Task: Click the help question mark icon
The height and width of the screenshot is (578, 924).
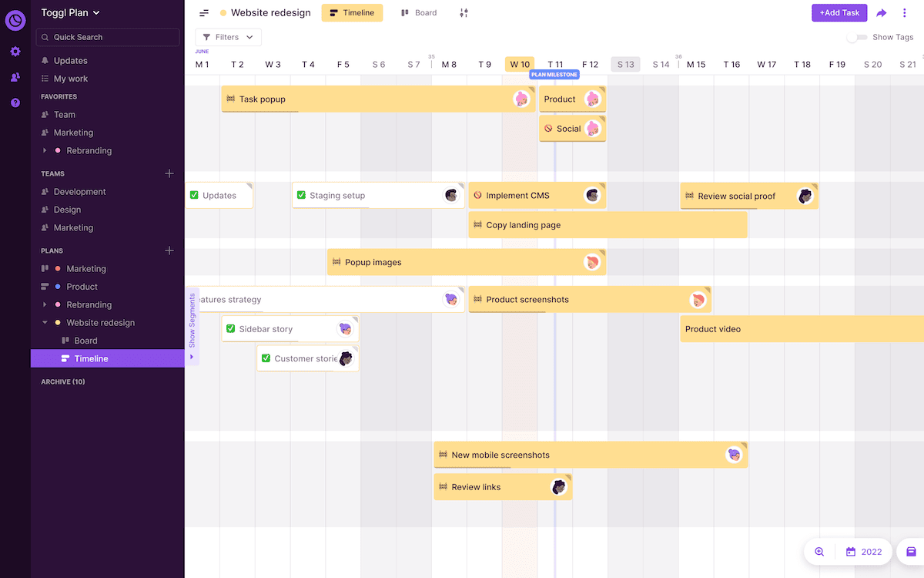Action: [x=15, y=102]
